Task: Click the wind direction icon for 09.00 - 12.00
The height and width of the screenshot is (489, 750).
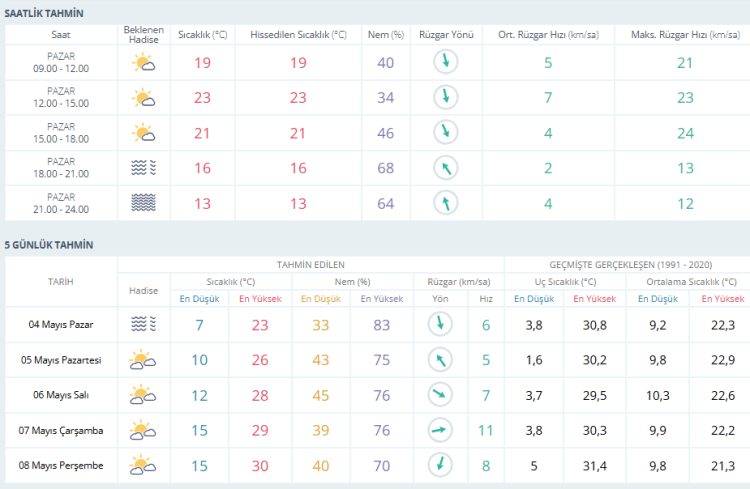Action: pos(446,63)
